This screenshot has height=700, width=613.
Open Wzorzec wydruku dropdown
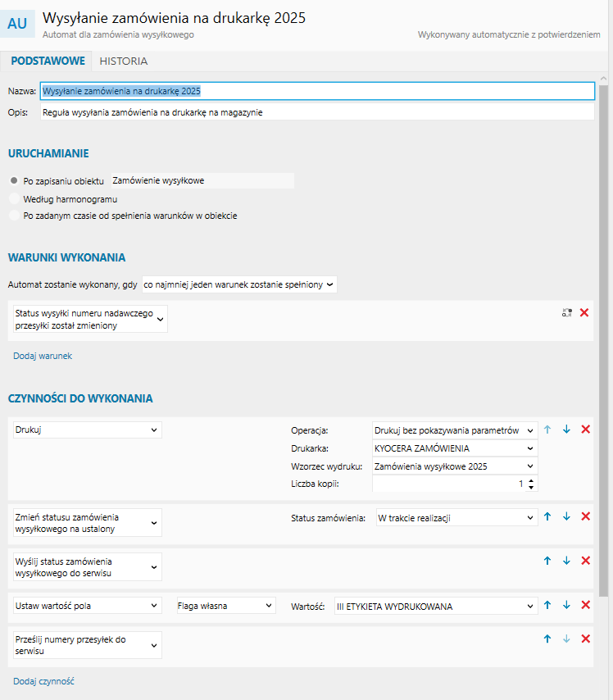pos(455,466)
